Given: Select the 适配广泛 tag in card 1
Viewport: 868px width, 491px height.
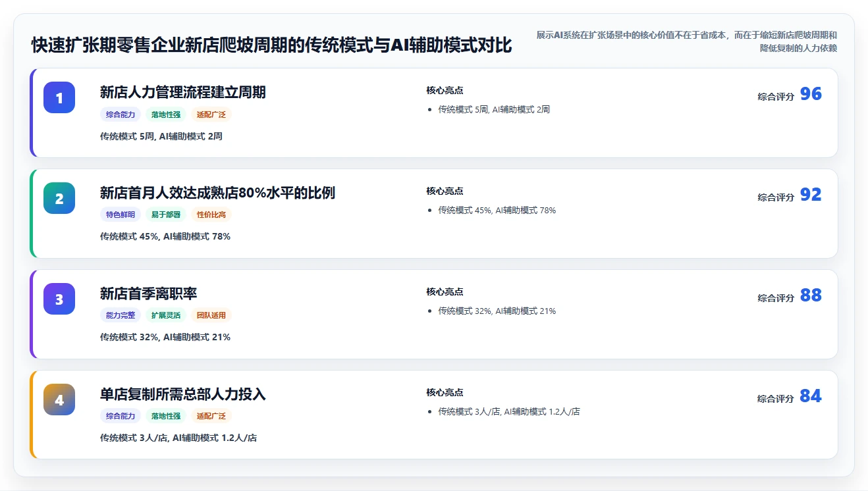Looking at the screenshot, I should coord(211,115).
